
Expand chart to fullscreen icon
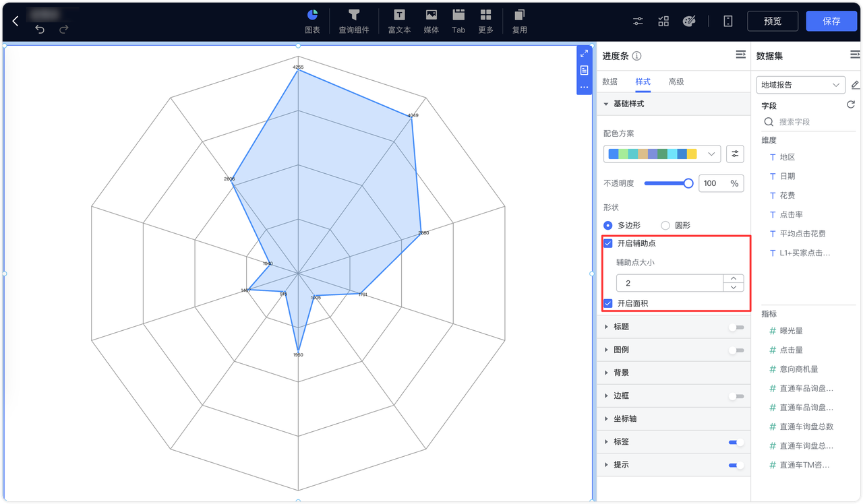tap(585, 53)
